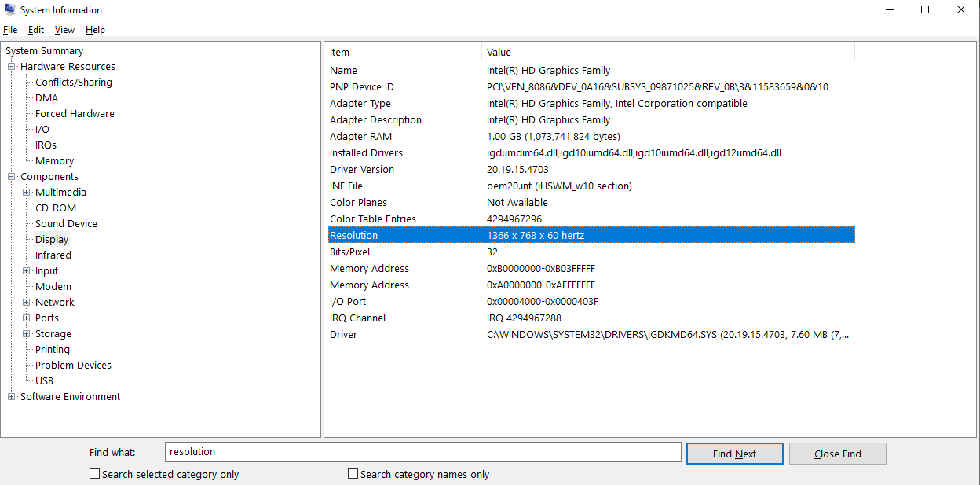Open the View menu
Screen dimensions: 980x485
coord(64,30)
